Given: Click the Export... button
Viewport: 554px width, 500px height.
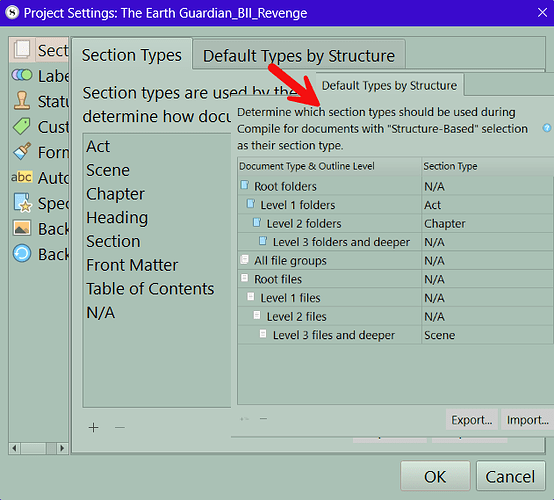Looking at the screenshot, I should click(472, 420).
